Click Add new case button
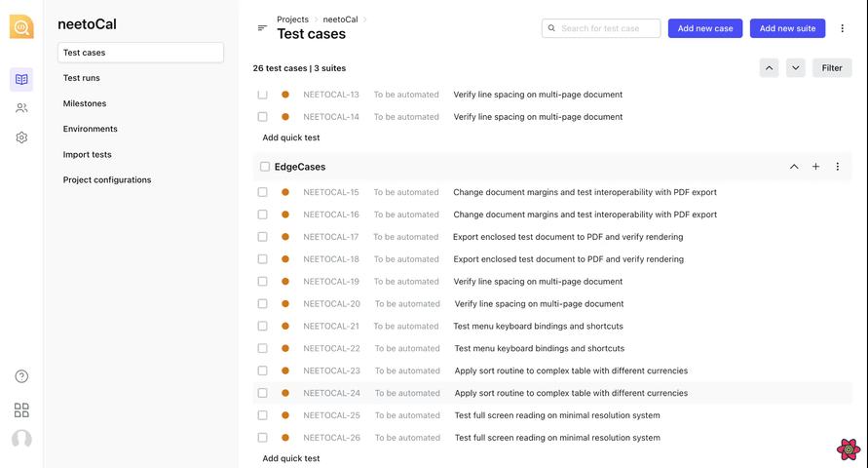Screen dimensions: 868x468 705,28
